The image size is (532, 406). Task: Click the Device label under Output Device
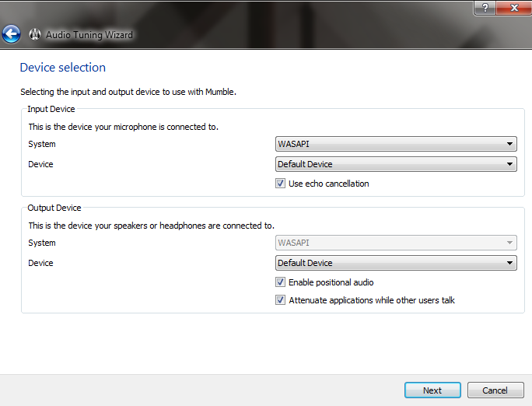[x=40, y=263]
